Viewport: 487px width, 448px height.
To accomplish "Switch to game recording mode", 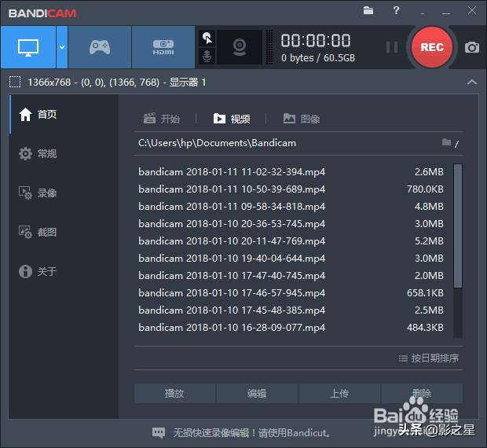I will [x=100, y=47].
